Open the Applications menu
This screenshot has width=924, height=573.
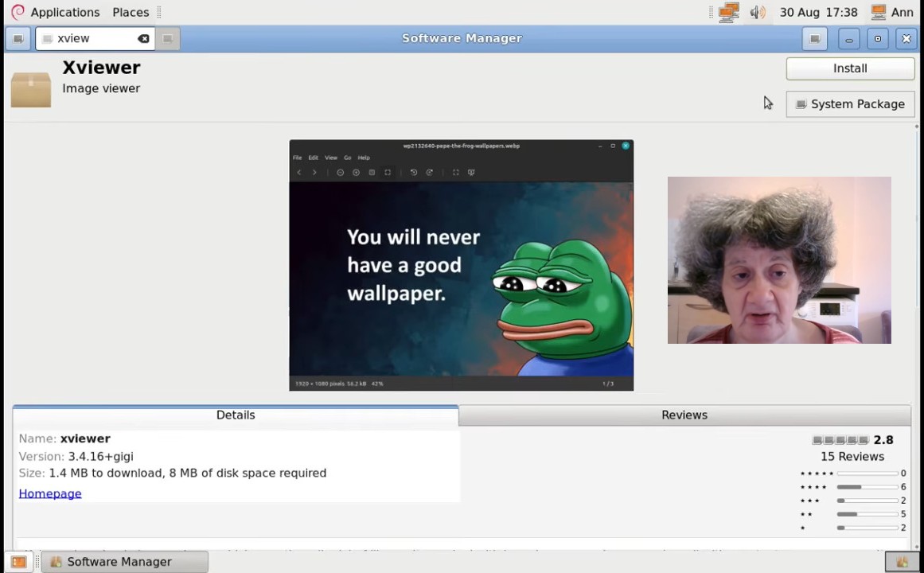pyautogui.click(x=64, y=12)
